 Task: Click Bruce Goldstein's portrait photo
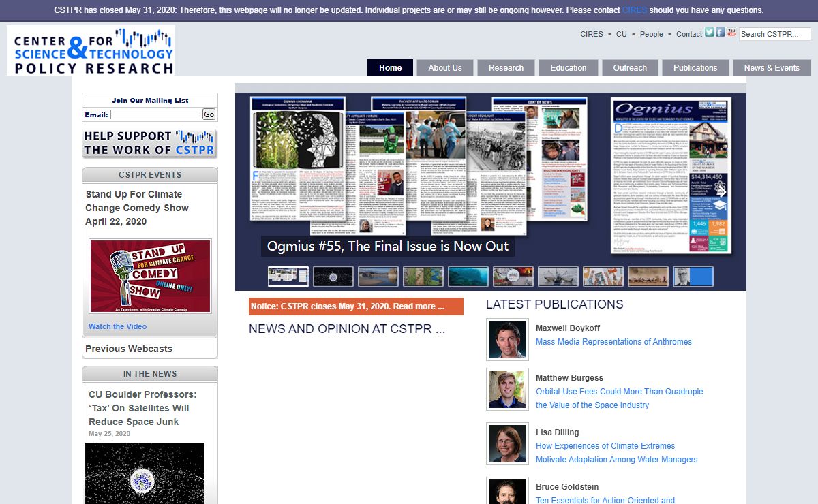[508, 491]
